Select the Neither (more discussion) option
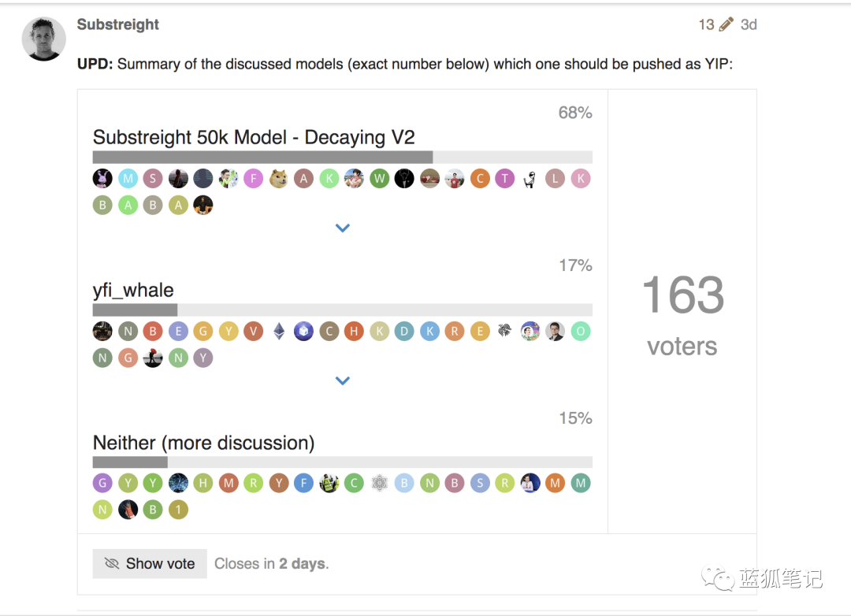851x616 pixels. pos(203,443)
